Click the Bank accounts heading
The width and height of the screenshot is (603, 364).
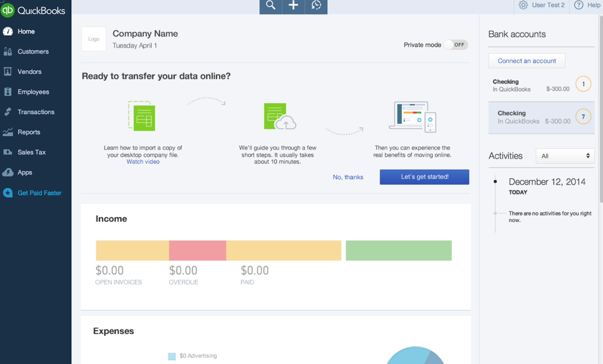517,34
